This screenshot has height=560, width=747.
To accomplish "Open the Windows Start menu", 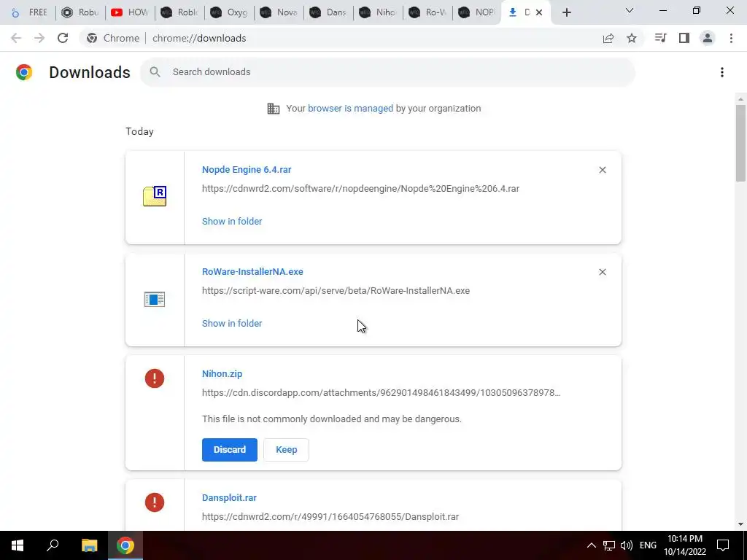I will [18, 545].
